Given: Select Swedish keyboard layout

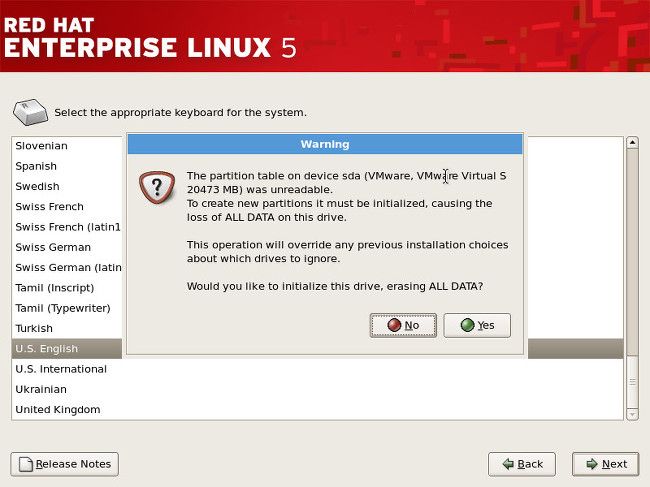Looking at the screenshot, I should tap(67, 187).
